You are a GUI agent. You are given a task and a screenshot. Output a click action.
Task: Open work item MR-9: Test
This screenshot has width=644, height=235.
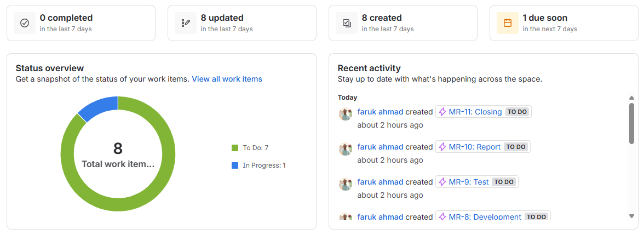pos(469,182)
